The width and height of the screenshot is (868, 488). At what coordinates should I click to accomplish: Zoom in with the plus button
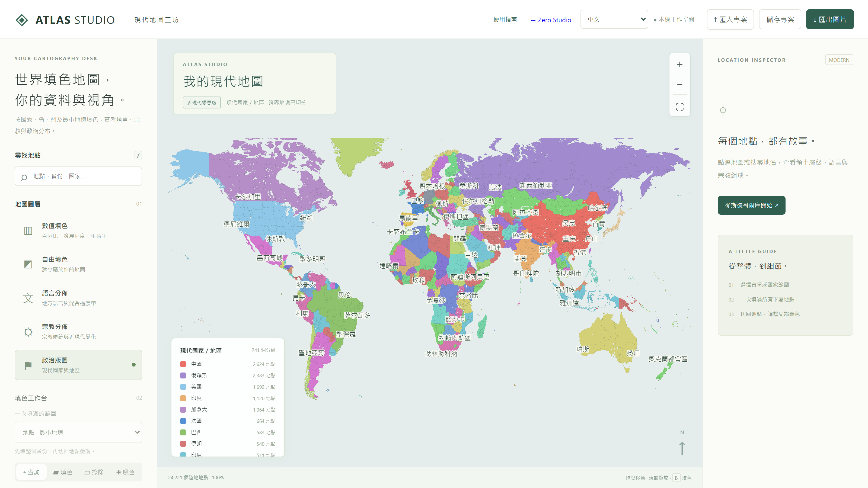pyautogui.click(x=680, y=64)
